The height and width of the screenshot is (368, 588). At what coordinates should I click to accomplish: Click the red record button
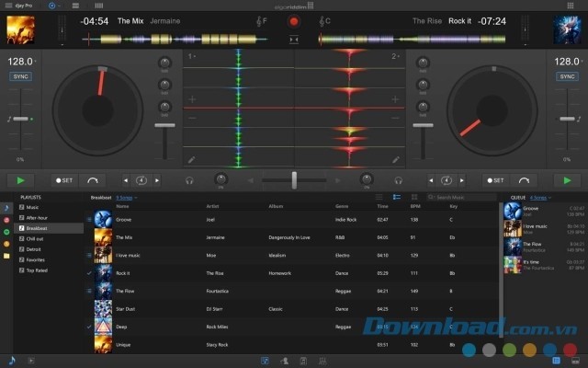coord(294,20)
